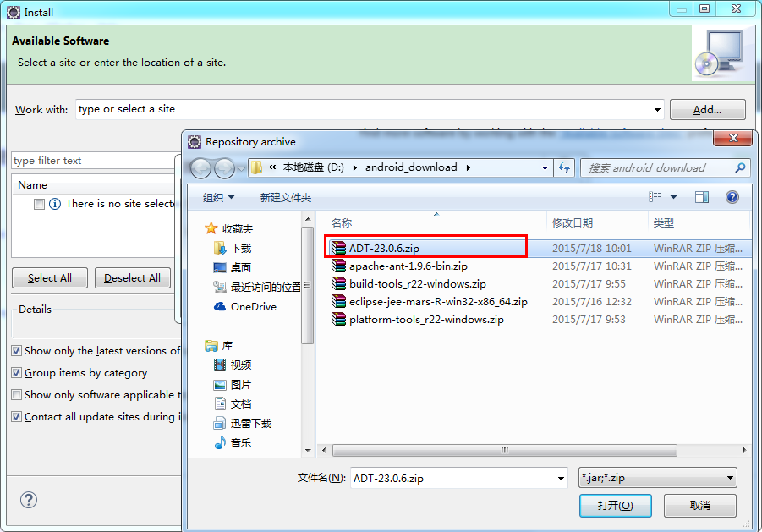The height and width of the screenshot is (532, 762).
Task: Sort files by 修改日期 date column
Action: pyautogui.click(x=572, y=223)
